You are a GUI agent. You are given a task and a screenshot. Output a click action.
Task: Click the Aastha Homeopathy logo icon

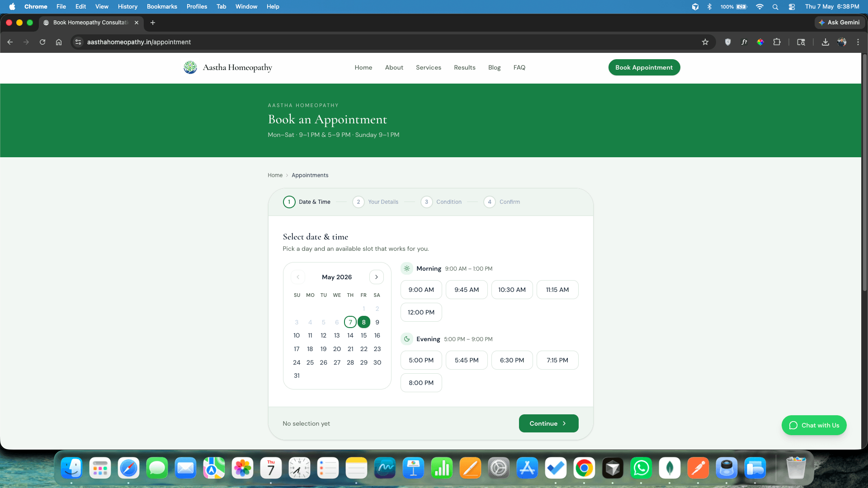point(190,67)
